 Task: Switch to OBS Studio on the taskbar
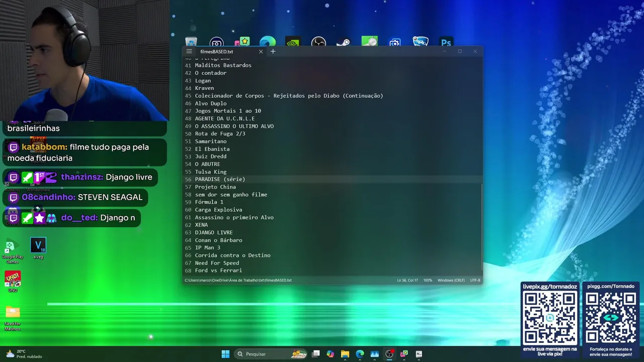(x=389, y=354)
